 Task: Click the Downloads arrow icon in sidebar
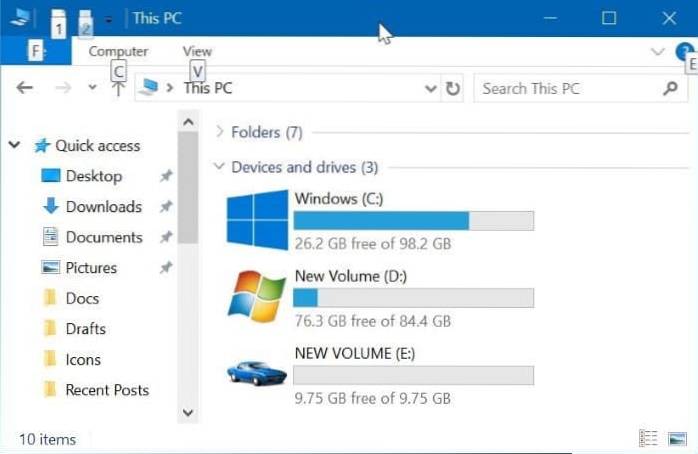click(51, 206)
